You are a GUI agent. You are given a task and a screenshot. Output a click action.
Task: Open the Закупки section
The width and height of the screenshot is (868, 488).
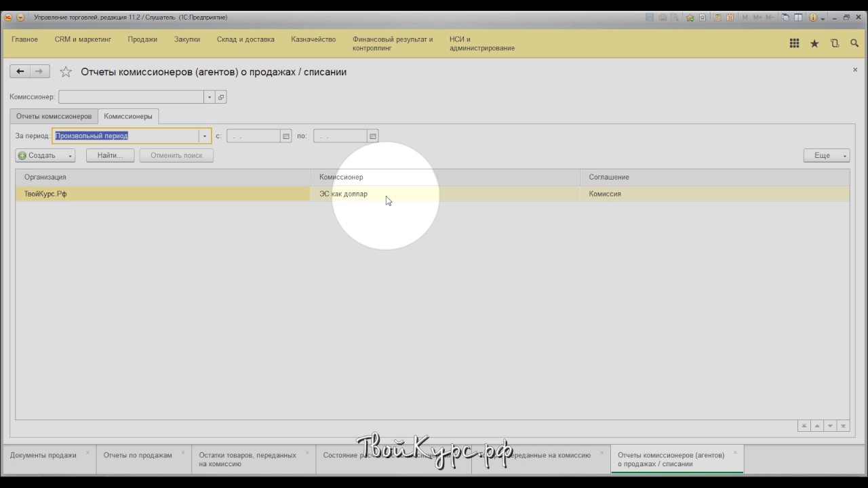(187, 39)
